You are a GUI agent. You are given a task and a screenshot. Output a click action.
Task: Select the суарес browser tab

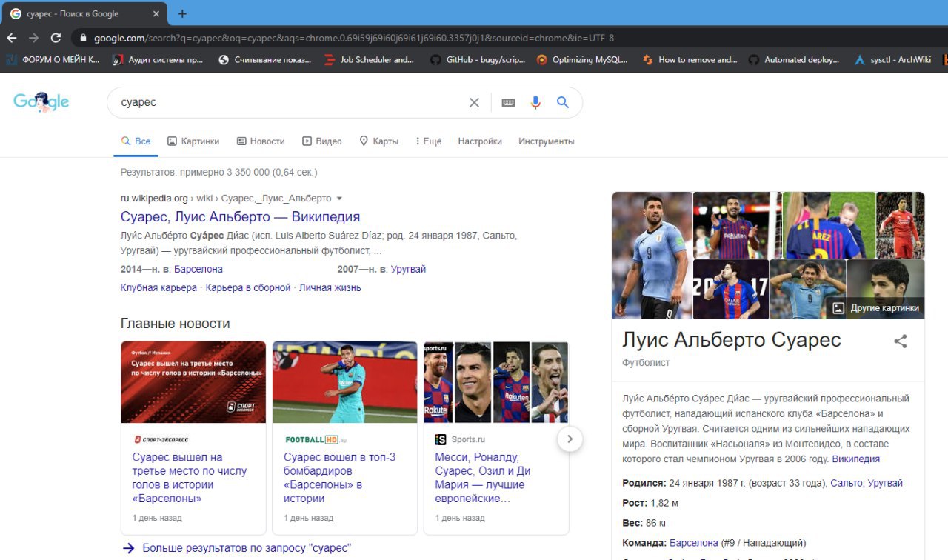point(83,13)
